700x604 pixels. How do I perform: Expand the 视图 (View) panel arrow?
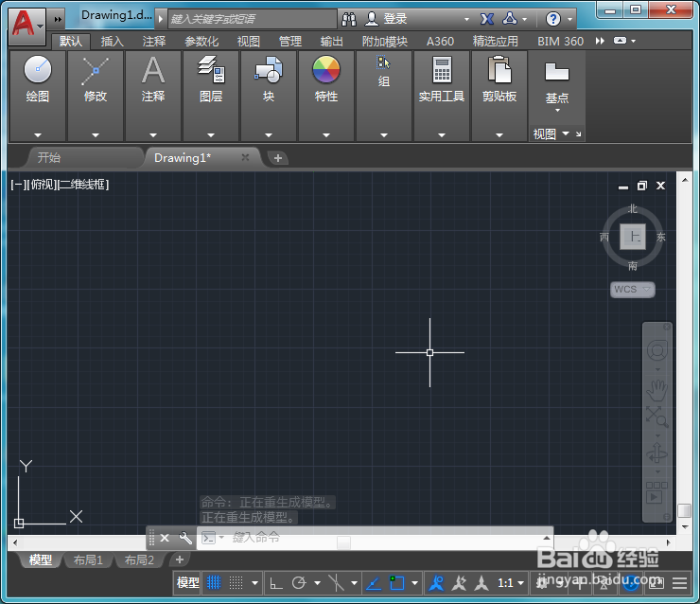click(x=566, y=133)
